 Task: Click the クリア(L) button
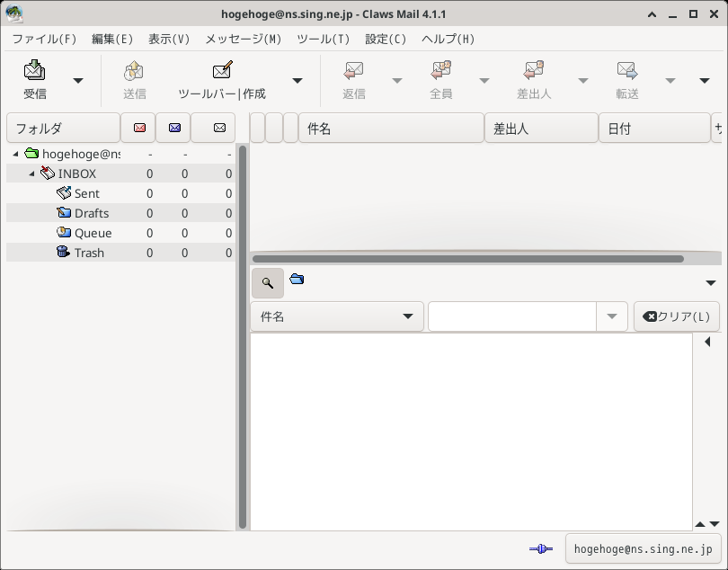coord(677,316)
